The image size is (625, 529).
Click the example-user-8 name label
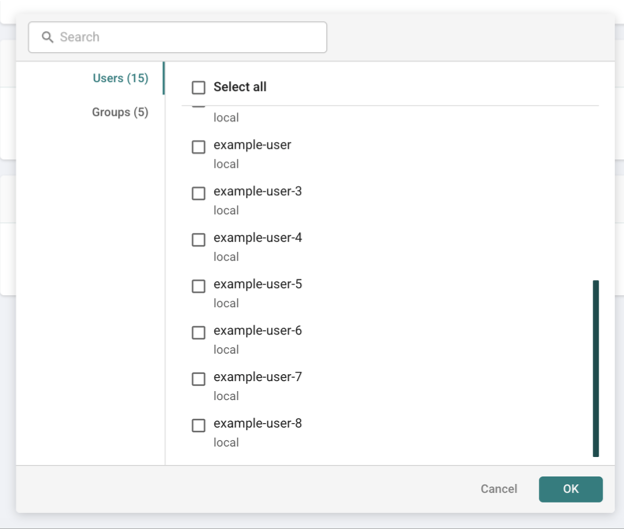point(257,423)
